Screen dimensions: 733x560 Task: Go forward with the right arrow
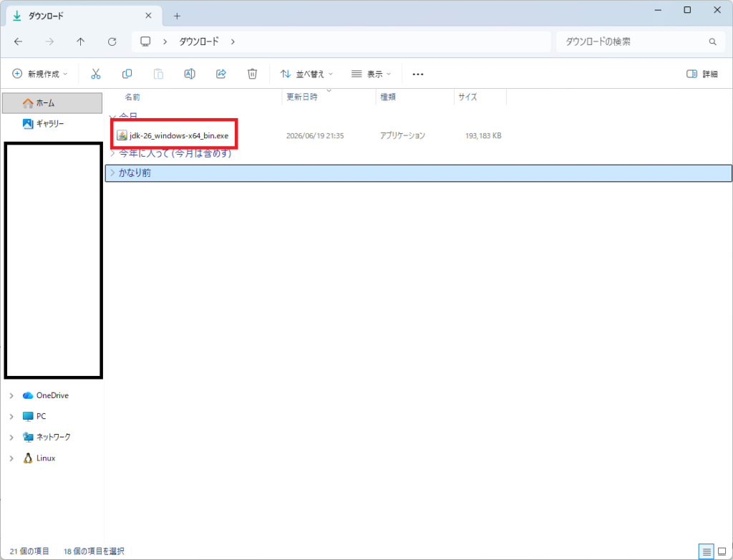pos(49,42)
